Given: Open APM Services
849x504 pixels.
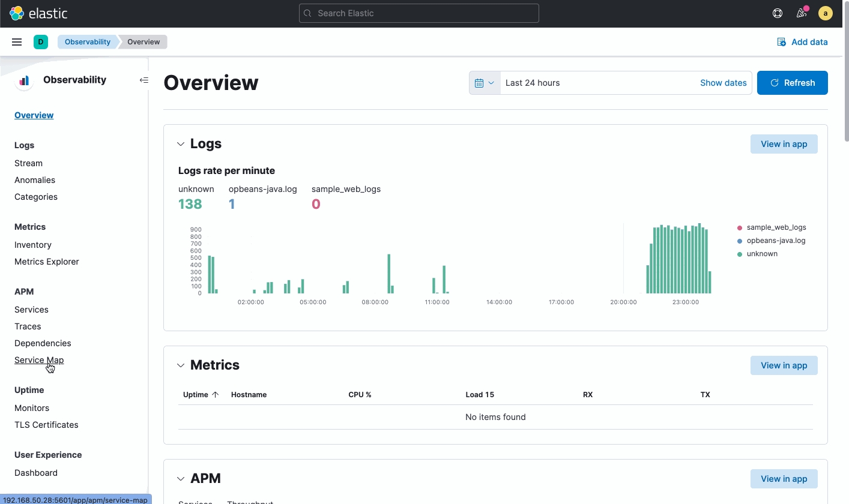Looking at the screenshot, I should tap(31, 310).
